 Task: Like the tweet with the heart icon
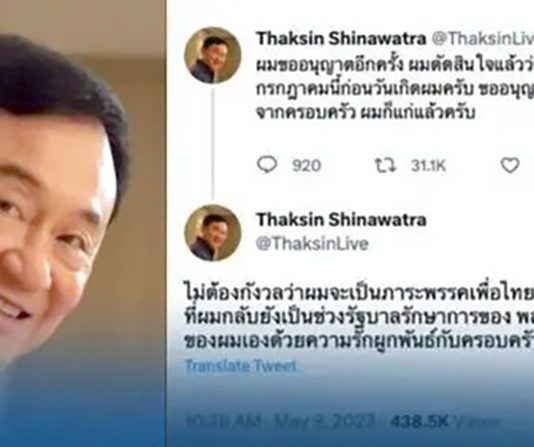pyautogui.click(x=509, y=165)
